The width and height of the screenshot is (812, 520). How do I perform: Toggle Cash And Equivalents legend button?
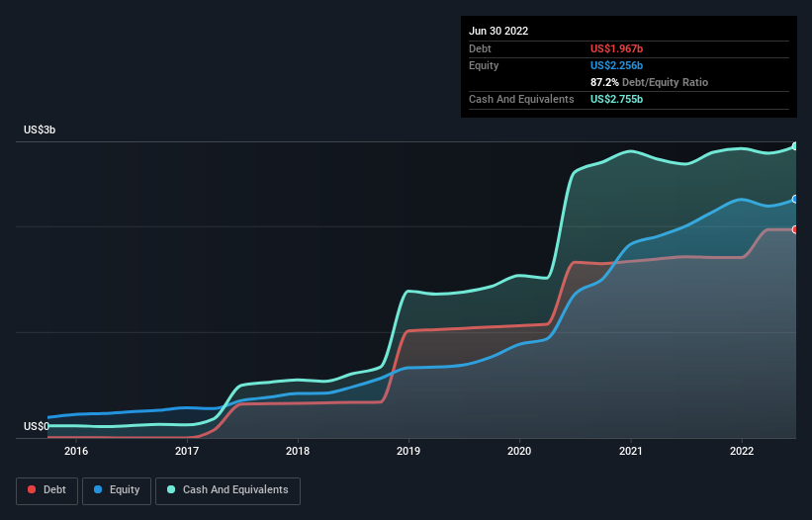point(227,490)
